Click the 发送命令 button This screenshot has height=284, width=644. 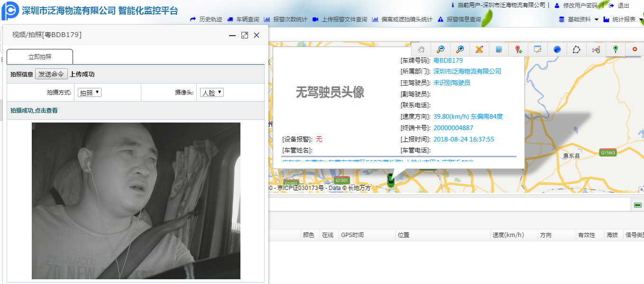coord(51,74)
